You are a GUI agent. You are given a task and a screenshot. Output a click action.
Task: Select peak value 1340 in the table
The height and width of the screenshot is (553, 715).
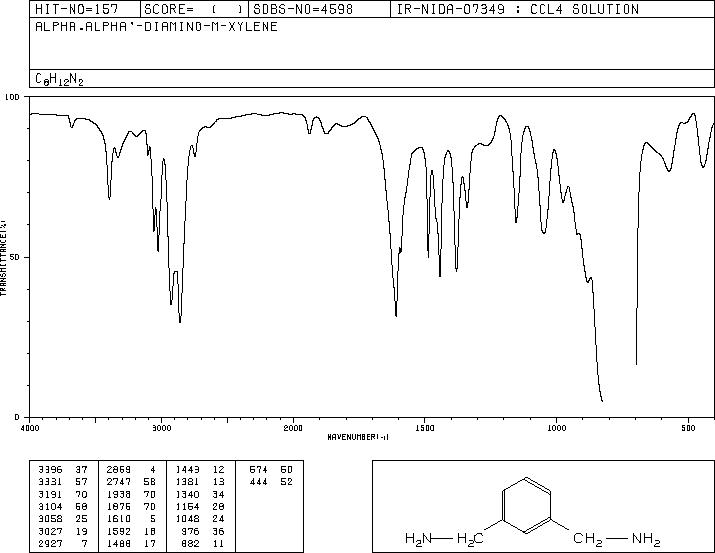coord(187,494)
